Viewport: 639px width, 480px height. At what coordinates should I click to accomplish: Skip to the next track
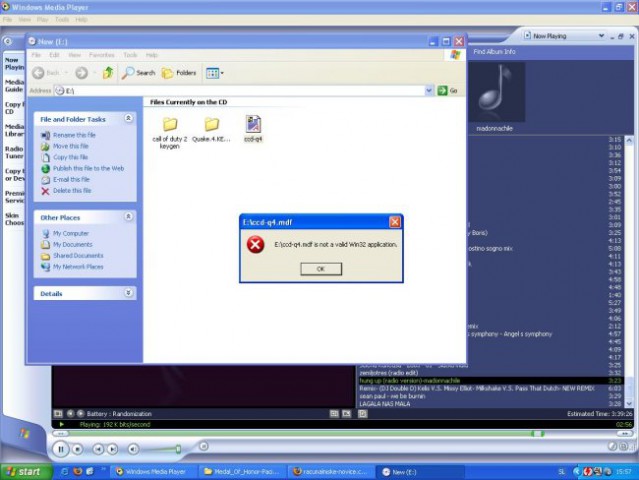point(112,449)
